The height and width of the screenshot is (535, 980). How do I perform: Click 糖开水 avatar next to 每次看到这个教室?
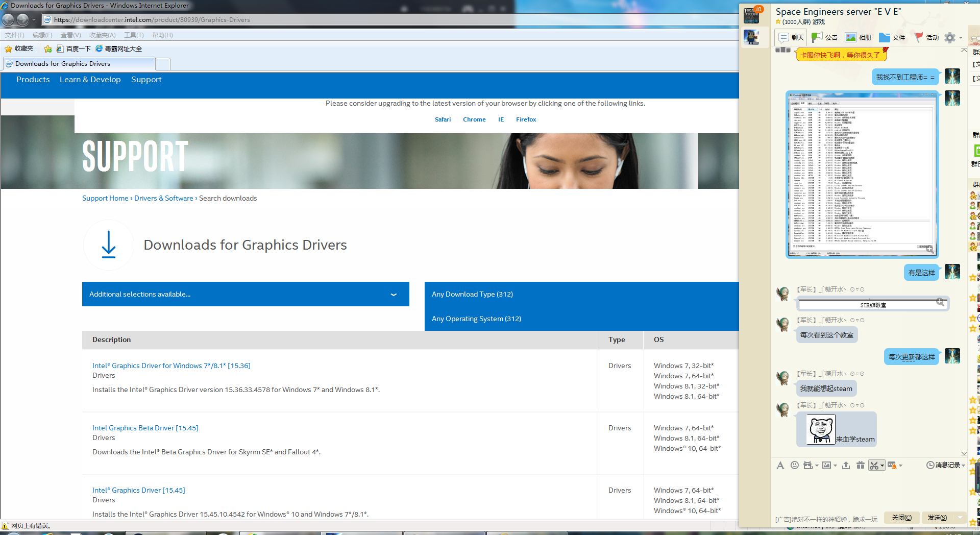pos(783,324)
